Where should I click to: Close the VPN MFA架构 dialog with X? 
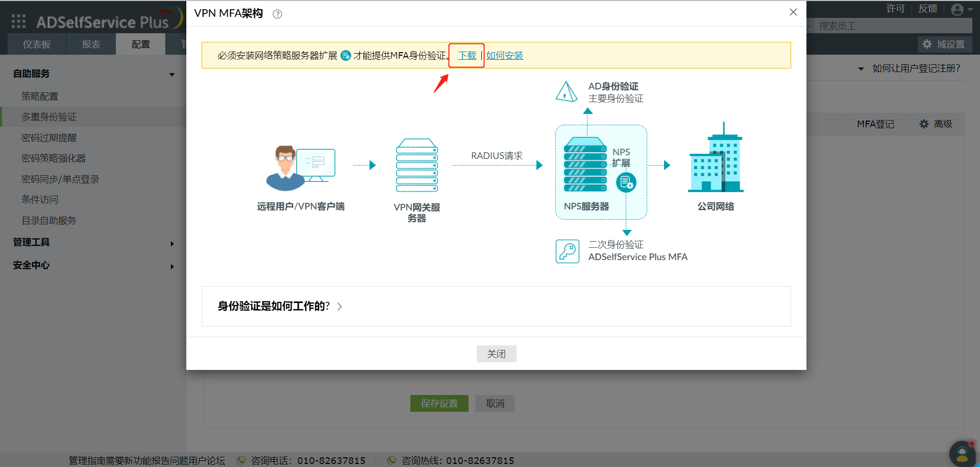[793, 12]
